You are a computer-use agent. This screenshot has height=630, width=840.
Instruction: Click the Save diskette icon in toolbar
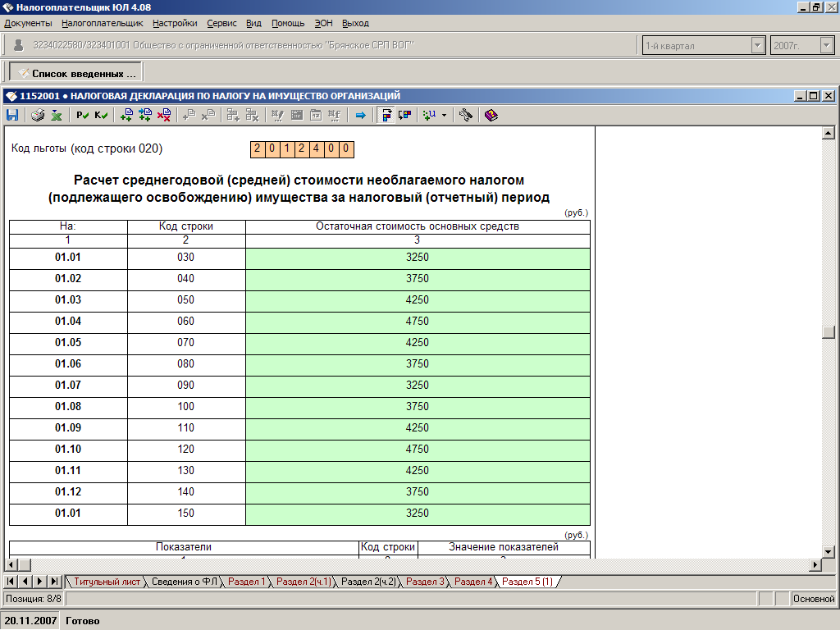[x=12, y=116]
